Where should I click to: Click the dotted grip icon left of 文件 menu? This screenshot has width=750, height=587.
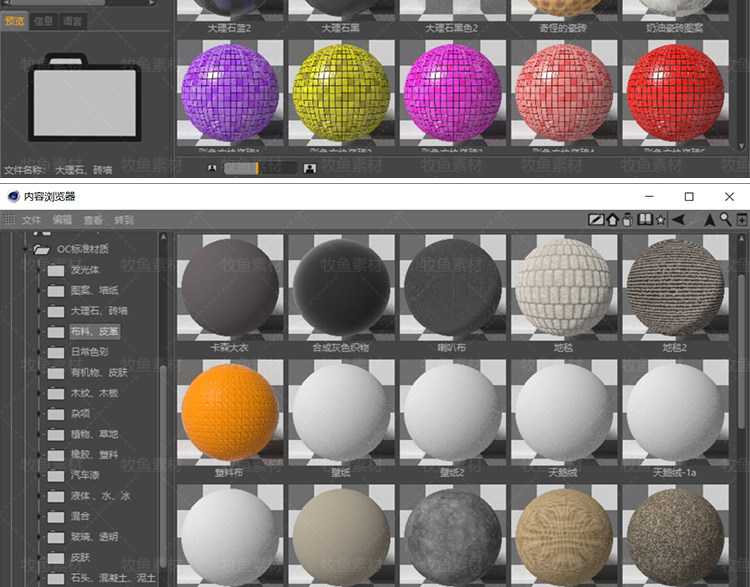9,219
